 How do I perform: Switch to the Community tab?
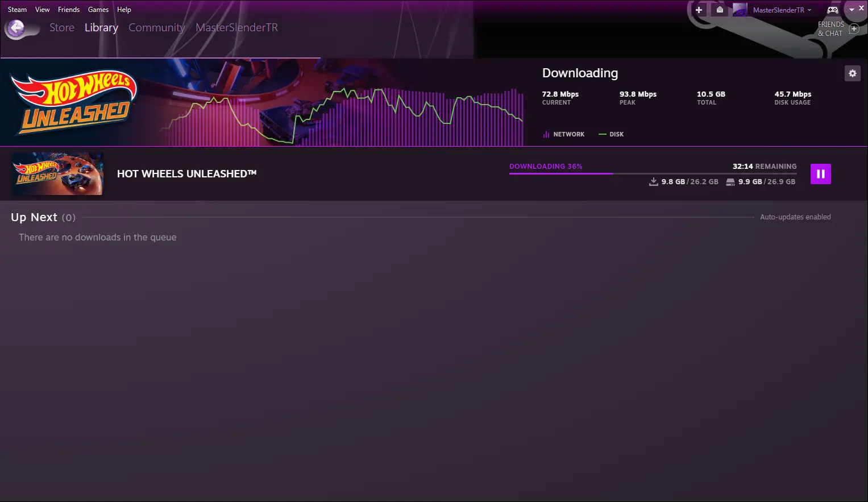tap(157, 28)
